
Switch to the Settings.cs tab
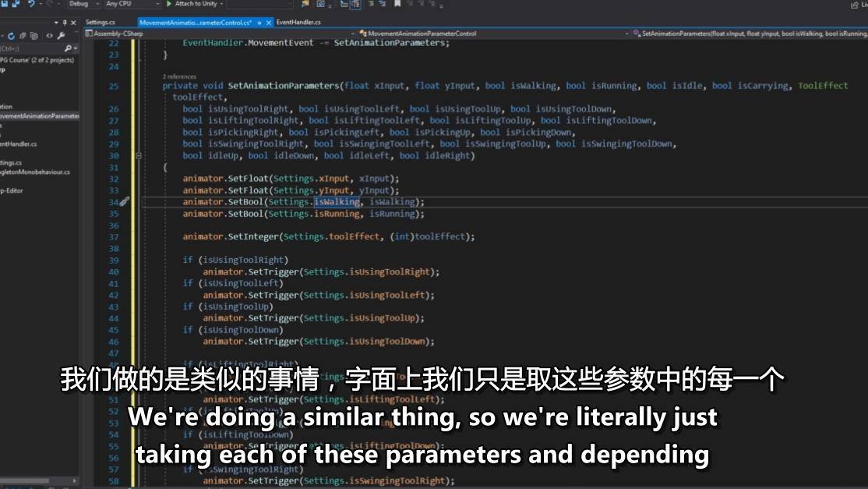coord(101,22)
